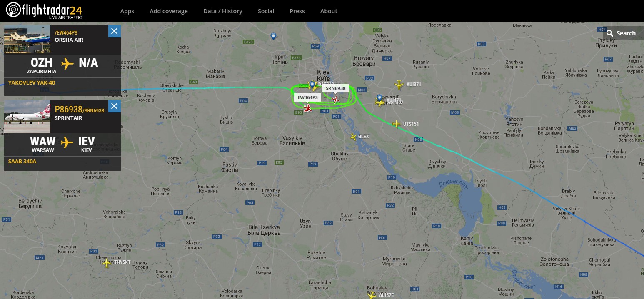Click the blue airport pin north of Irpin
This screenshot has height=299, width=644.
coord(273,37)
